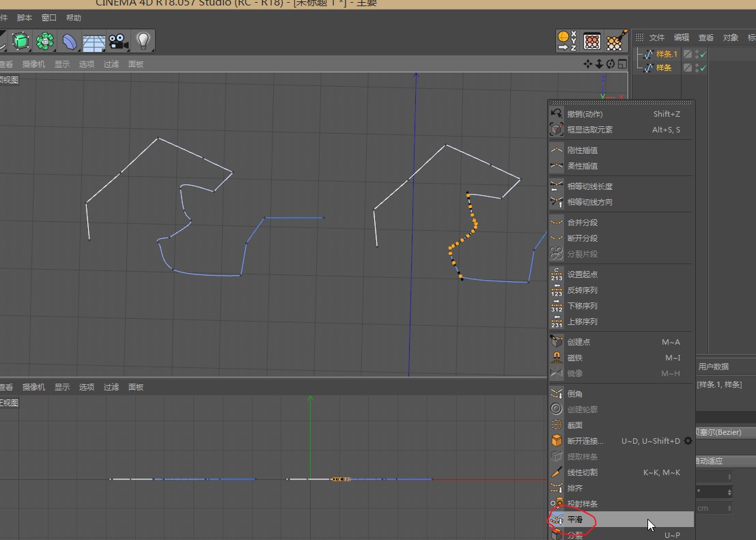Click the red dot-grid window icon
This screenshot has height=540, width=756.
[x=591, y=42]
